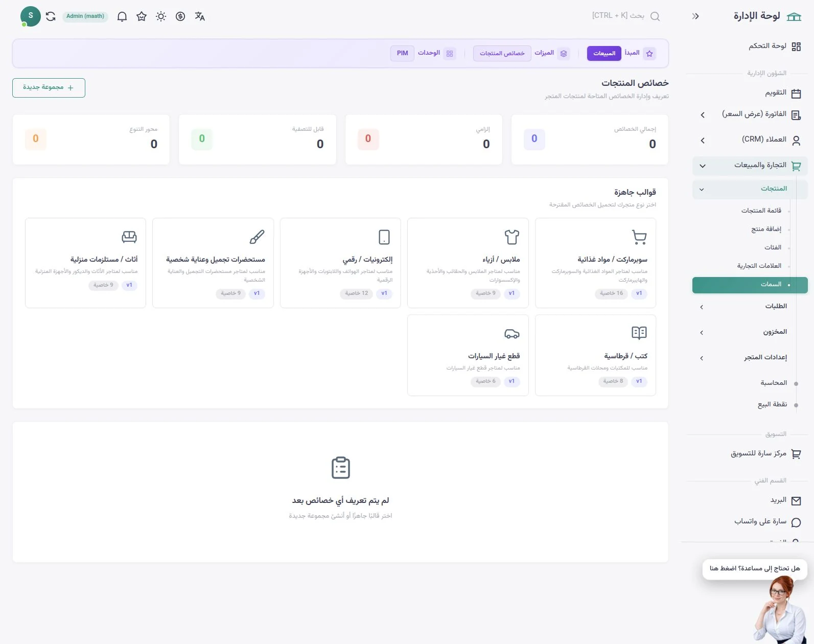Screen dimensions: 814x644
Task: Collapse the sidebar with double-chevron icon
Action: click(x=695, y=16)
